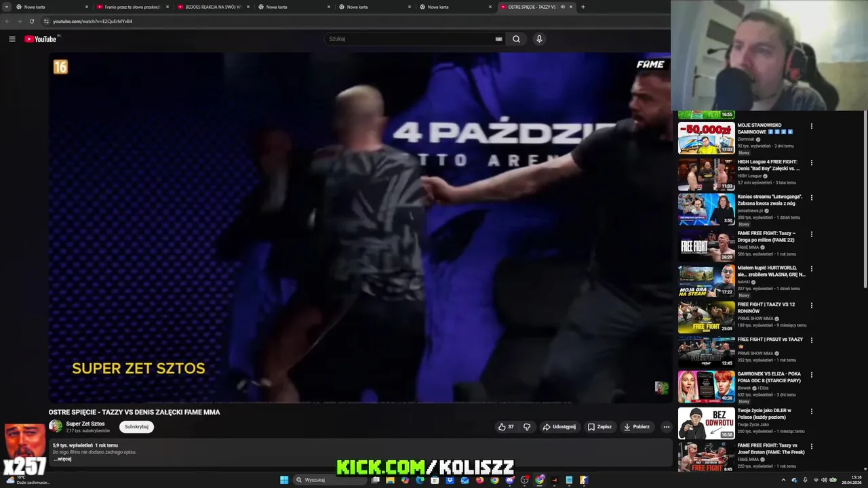868x488 pixels.
Task: Open the three-dot more actions menu
Action: point(666,427)
